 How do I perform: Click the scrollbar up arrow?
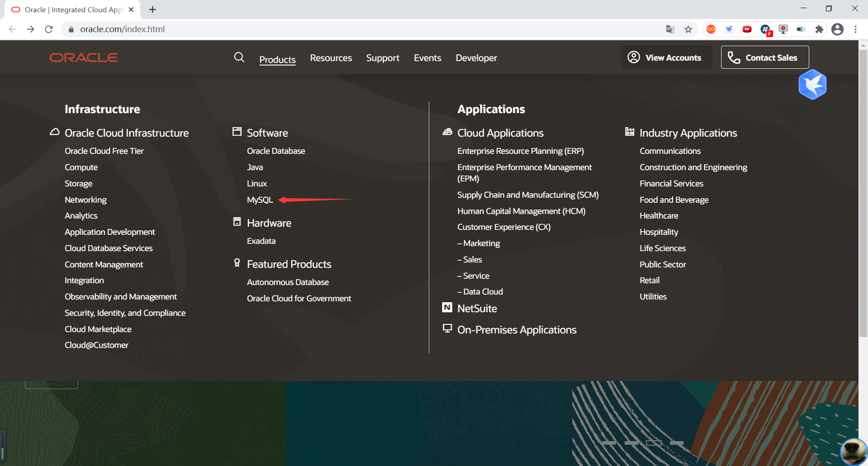click(x=863, y=45)
